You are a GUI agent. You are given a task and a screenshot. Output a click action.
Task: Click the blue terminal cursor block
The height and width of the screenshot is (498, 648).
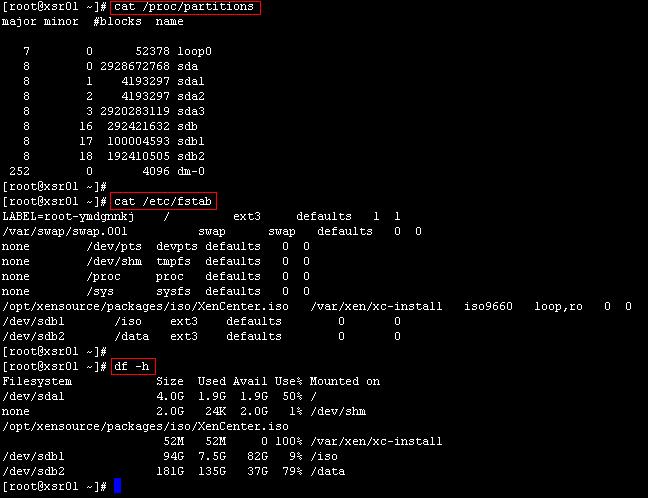point(118,486)
